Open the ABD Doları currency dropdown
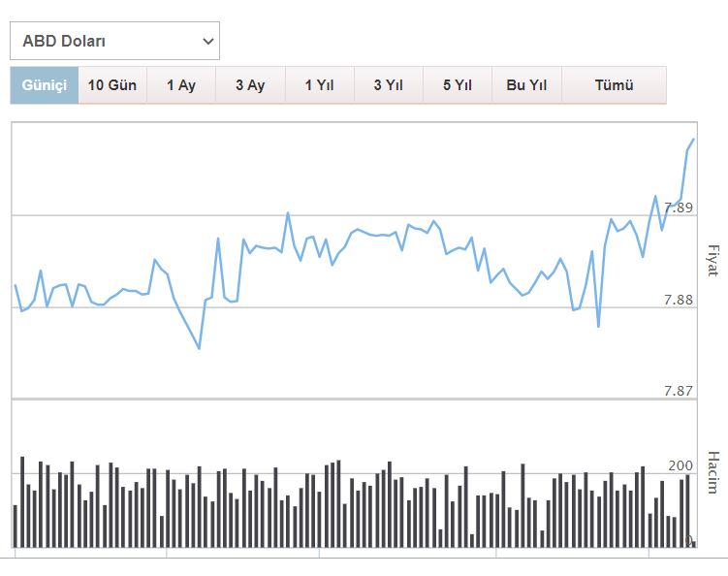The height and width of the screenshot is (576, 728). tap(114, 41)
